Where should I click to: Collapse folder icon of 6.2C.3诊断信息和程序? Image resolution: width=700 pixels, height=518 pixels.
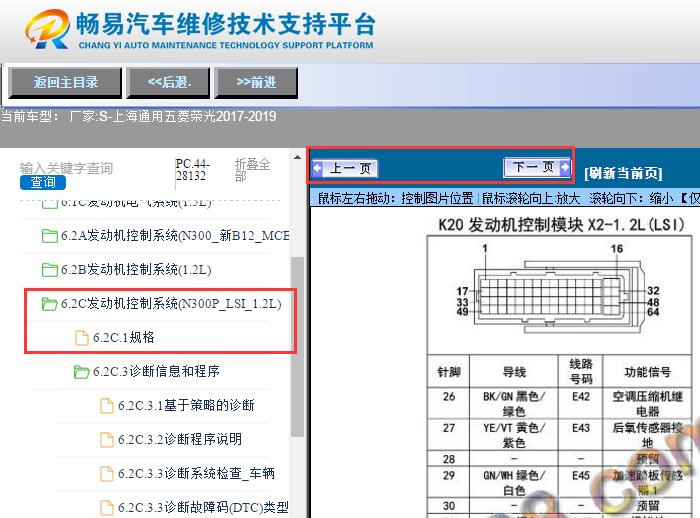[81, 372]
